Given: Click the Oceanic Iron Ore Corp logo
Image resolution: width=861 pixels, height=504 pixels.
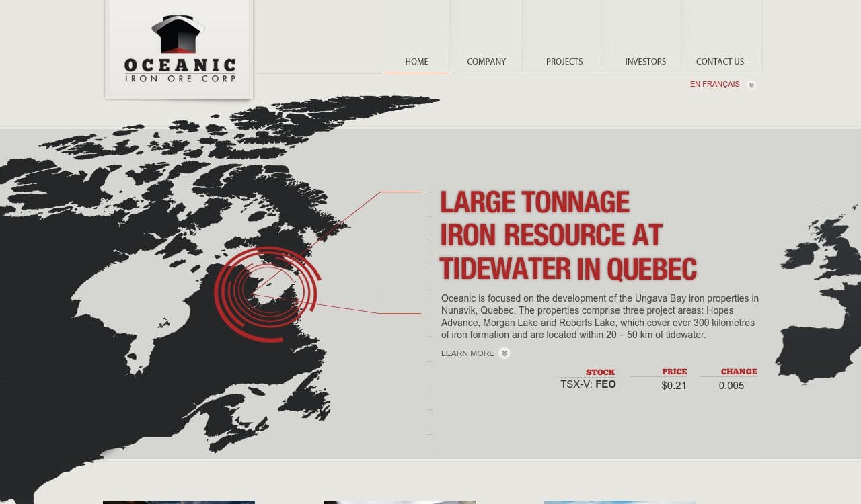Looking at the screenshot, I should click(179, 50).
